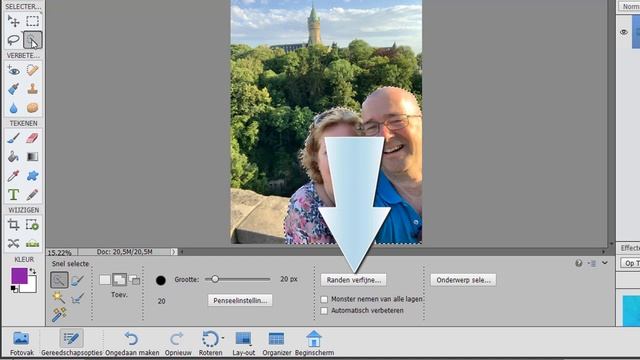The image size is (640, 360).
Task: Go to Beginscherm home screen
Action: (314, 343)
